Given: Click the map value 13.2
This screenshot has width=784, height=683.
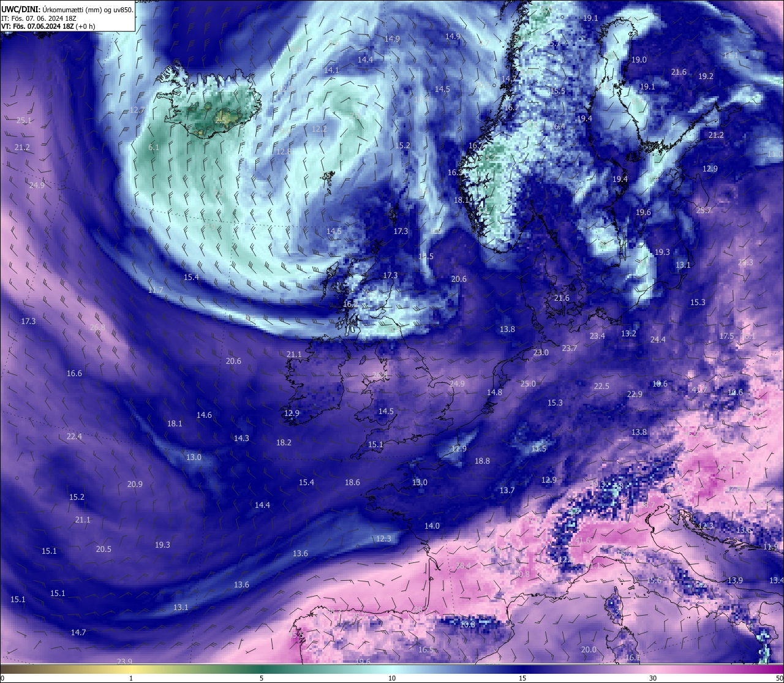Looking at the screenshot, I should tap(628, 334).
